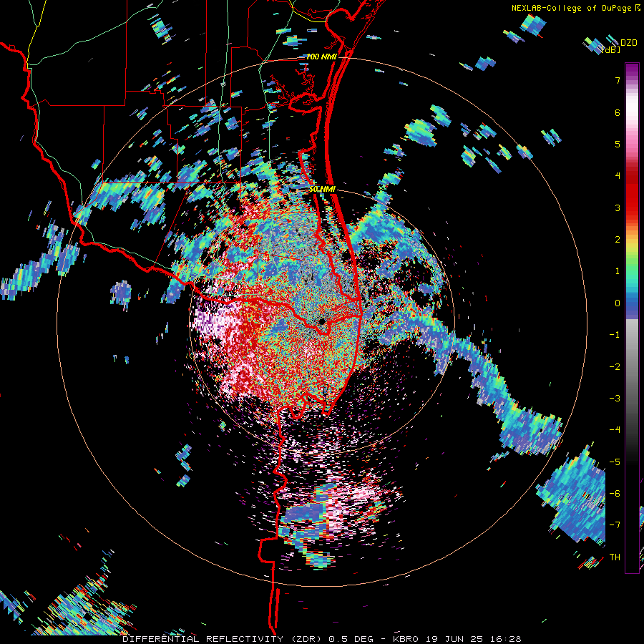644x644 pixels.
Task: Click the 1 dB color scale value
Action: pos(618,270)
